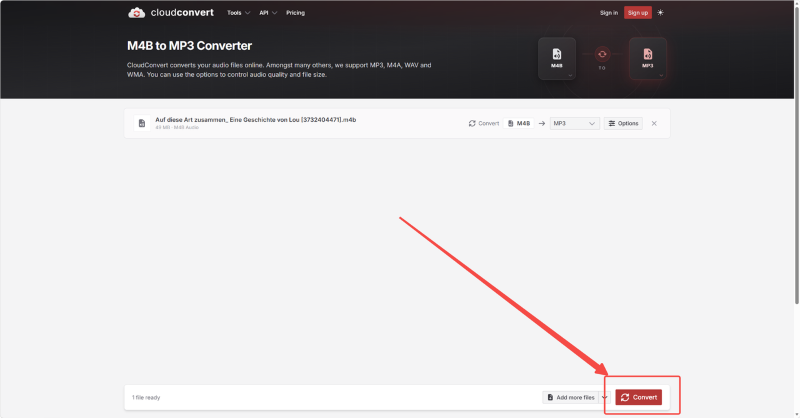The image size is (800, 418).
Task: Open the MP3 output format dropdown
Action: pos(574,124)
